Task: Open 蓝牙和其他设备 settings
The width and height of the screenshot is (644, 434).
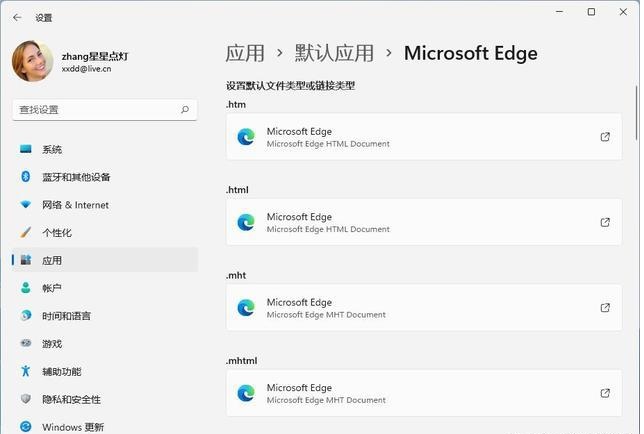Action: tap(105, 177)
